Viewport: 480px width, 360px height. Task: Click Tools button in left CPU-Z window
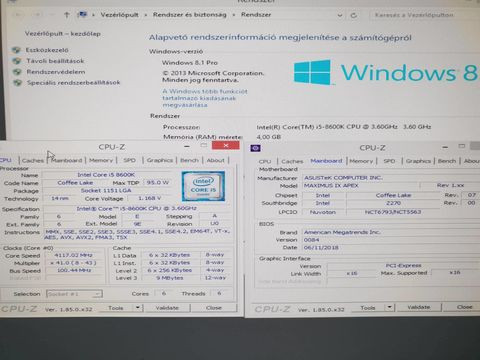116,308
